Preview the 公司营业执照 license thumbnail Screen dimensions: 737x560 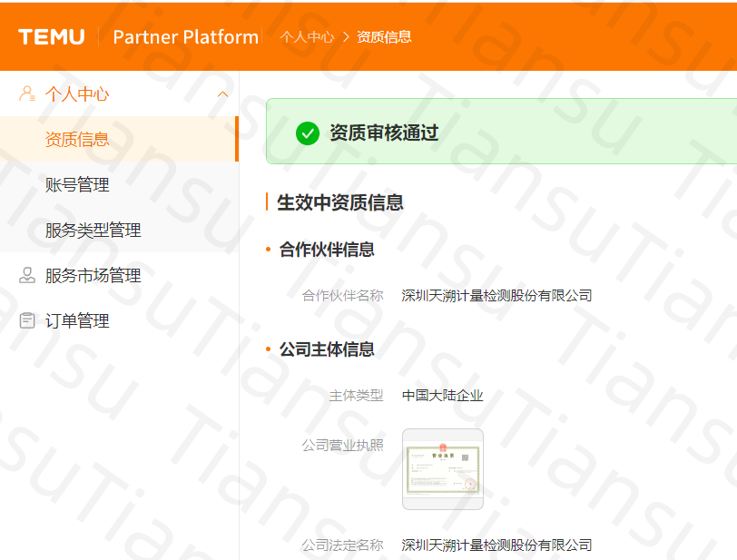pos(442,469)
